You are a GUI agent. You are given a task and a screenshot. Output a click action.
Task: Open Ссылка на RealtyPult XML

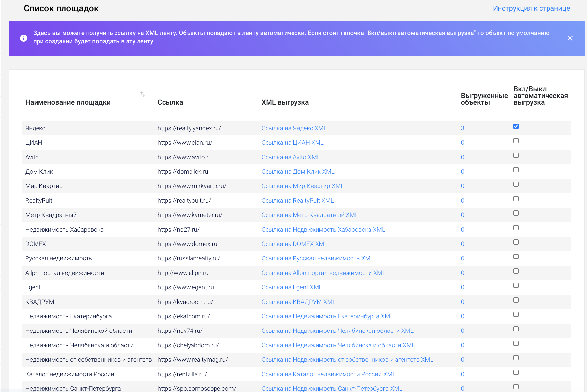(x=297, y=201)
